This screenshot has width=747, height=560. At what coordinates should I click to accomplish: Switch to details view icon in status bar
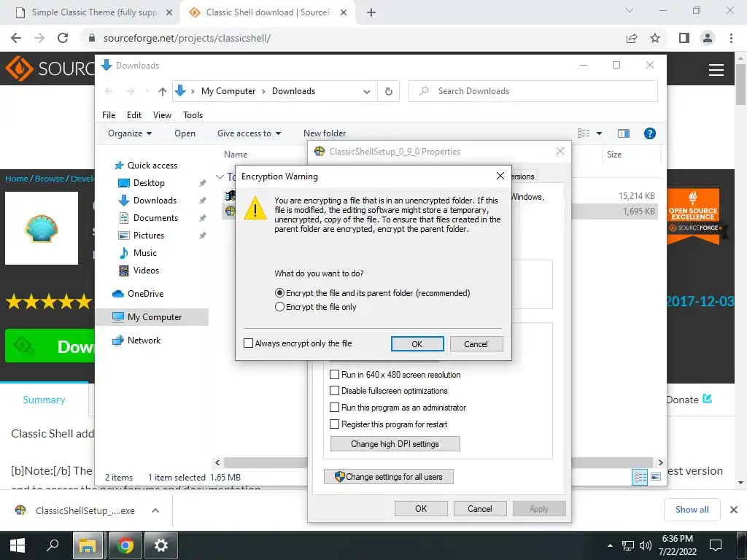[x=640, y=477]
